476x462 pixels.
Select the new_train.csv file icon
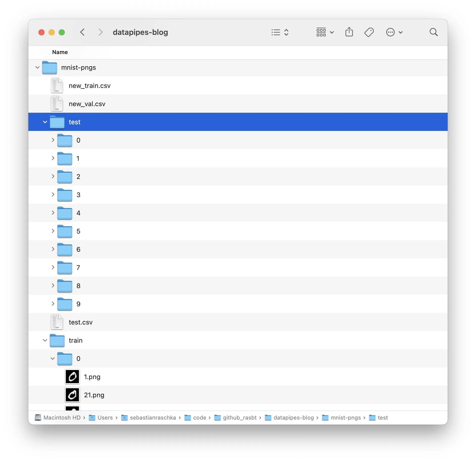pos(57,85)
